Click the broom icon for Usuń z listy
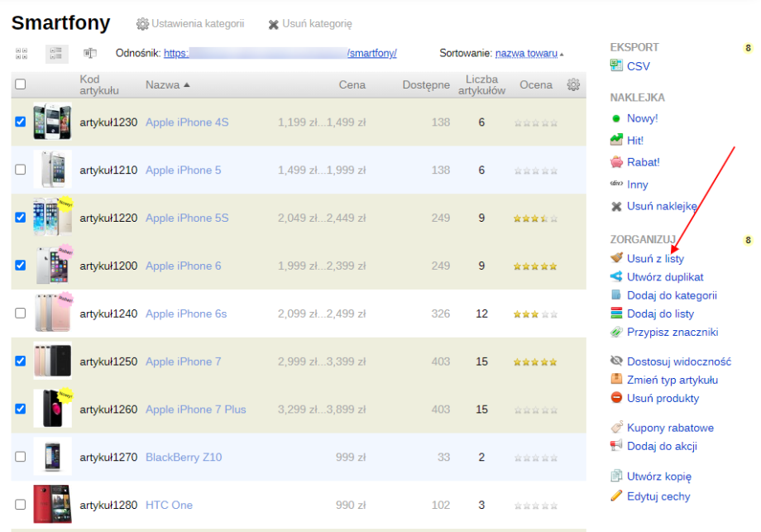 (616, 258)
